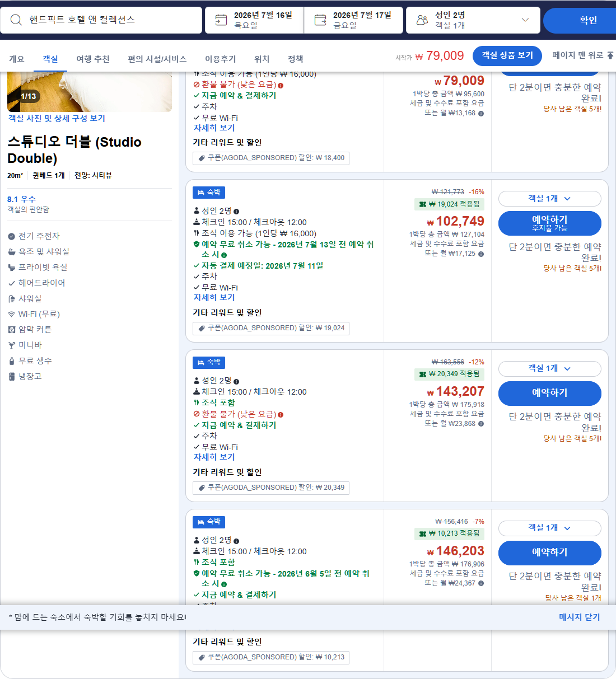
Task: Click info icon after free cancellation in ₩102,749 offer
Action: (x=224, y=255)
